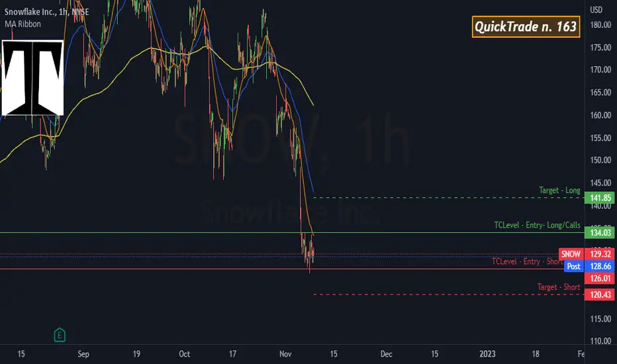Click 'Nov' on the time axis
617x364 pixels.
click(x=285, y=354)
